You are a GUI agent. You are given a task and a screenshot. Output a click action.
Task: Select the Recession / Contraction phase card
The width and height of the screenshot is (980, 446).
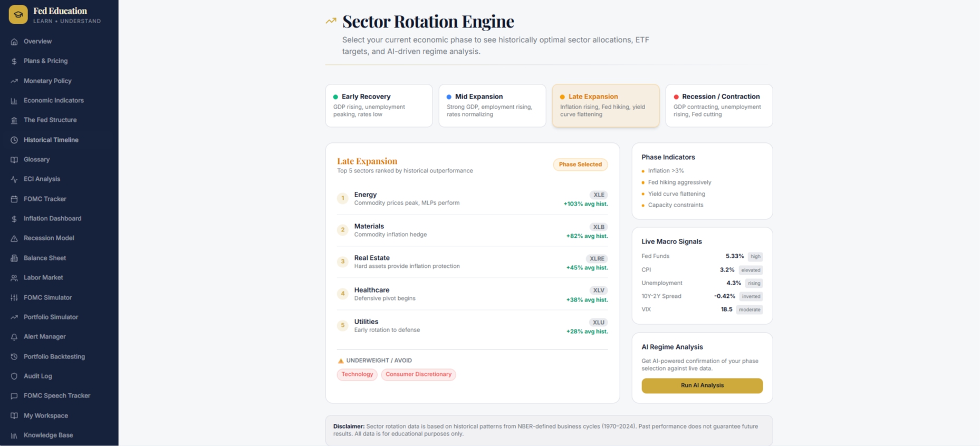[x=719, y=105]
